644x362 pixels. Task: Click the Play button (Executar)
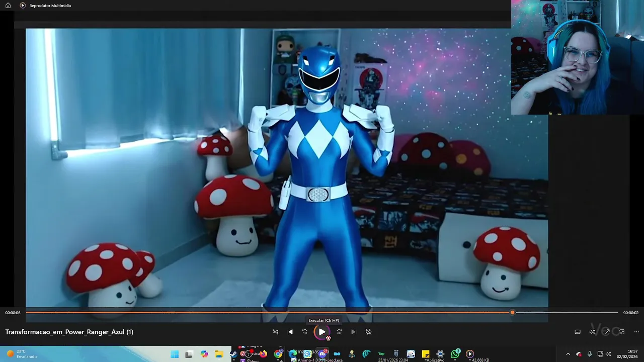[322, 332]
